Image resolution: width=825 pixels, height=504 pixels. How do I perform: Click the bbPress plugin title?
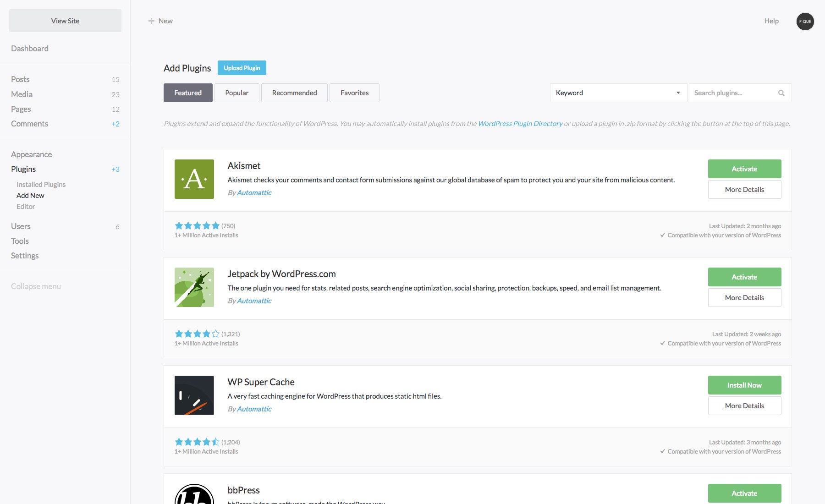(243, 490)
